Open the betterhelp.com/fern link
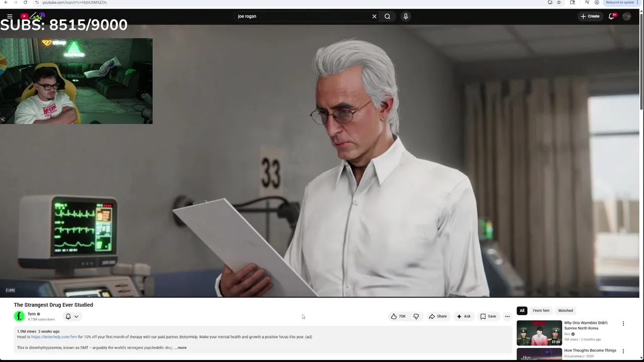Screen dimensions: 644x362 coord(54,337)
